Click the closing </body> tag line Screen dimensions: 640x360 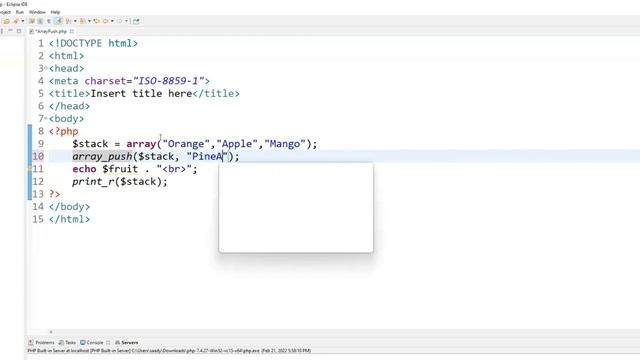coord(69,207)
